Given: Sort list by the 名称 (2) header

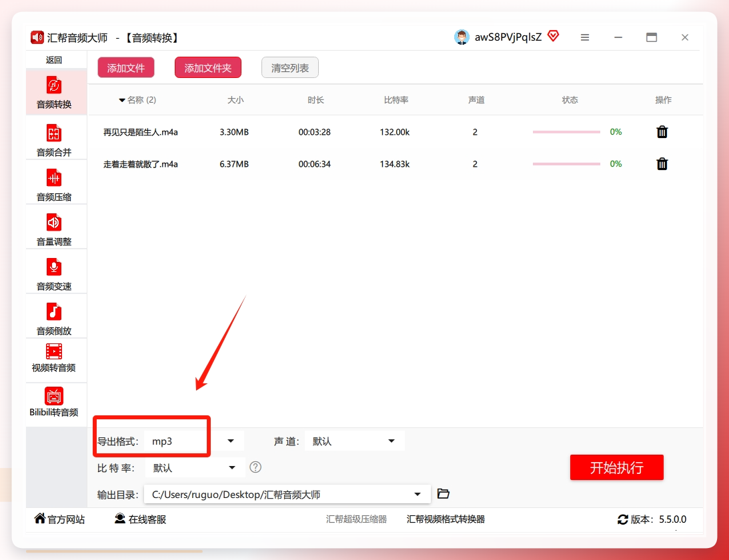Looking at the screenshot, I should [137, 100].
